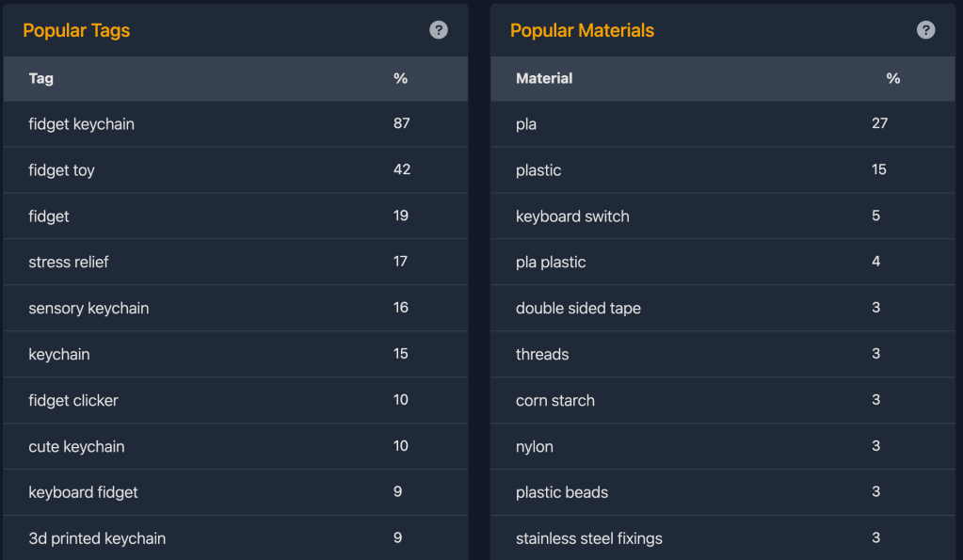Image resolution: width=963 pixels, height=560 pixels.
Task: Click the percent header in the tags table
Action: tap(401, 79)
